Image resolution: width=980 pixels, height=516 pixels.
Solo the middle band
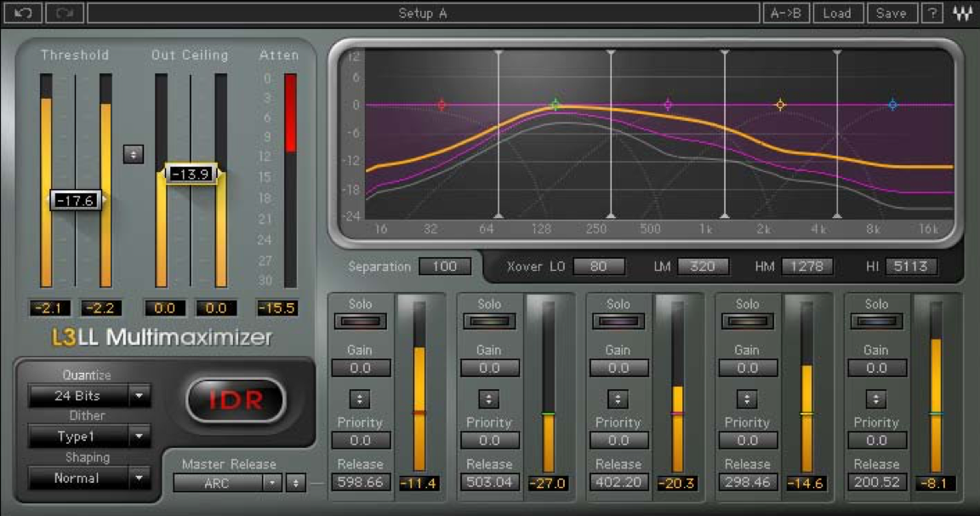618,320
